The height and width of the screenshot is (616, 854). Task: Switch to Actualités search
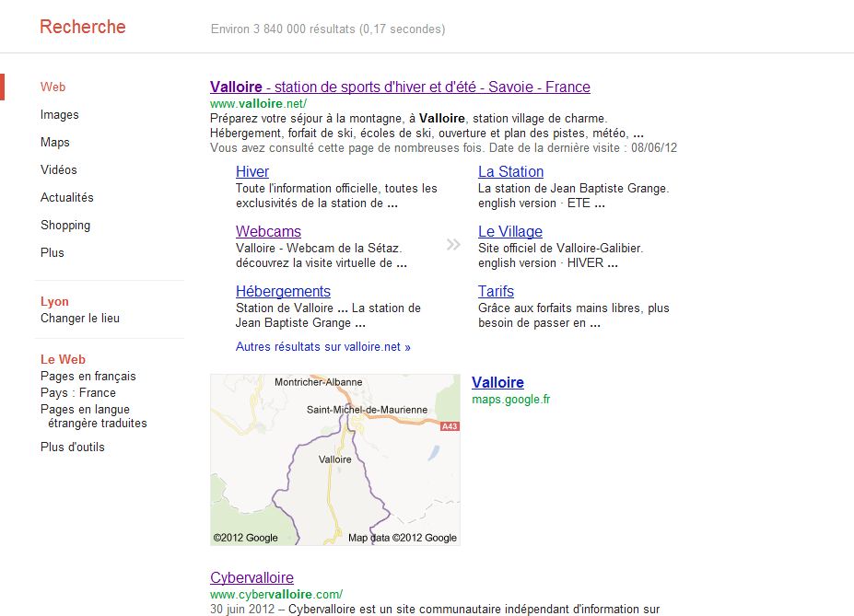coord(67,198)
